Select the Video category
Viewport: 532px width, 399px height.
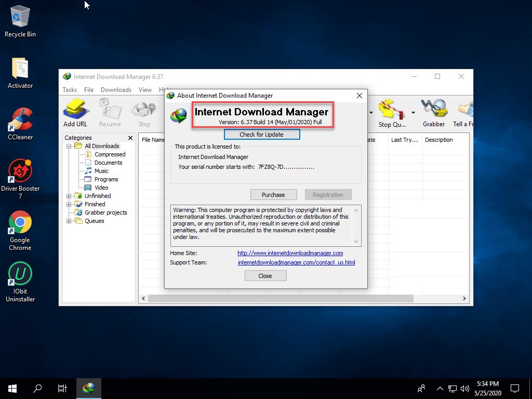coord(101,188)
